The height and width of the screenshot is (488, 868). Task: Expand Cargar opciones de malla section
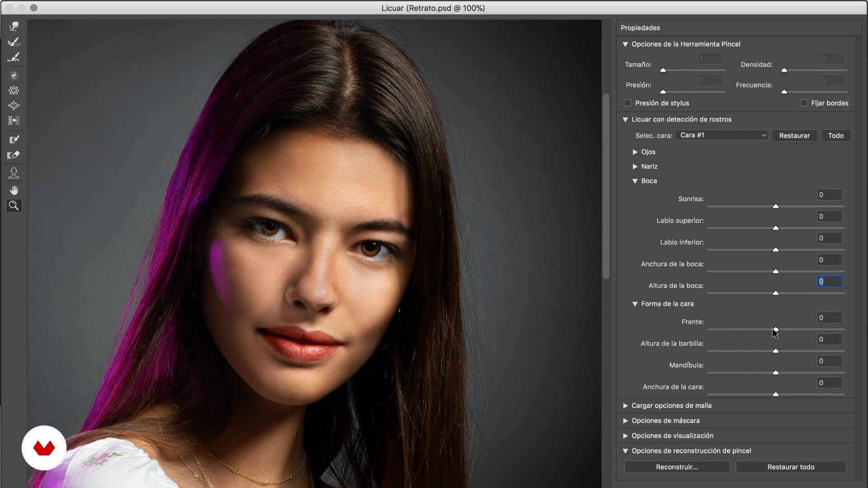[x=625, y=406]
